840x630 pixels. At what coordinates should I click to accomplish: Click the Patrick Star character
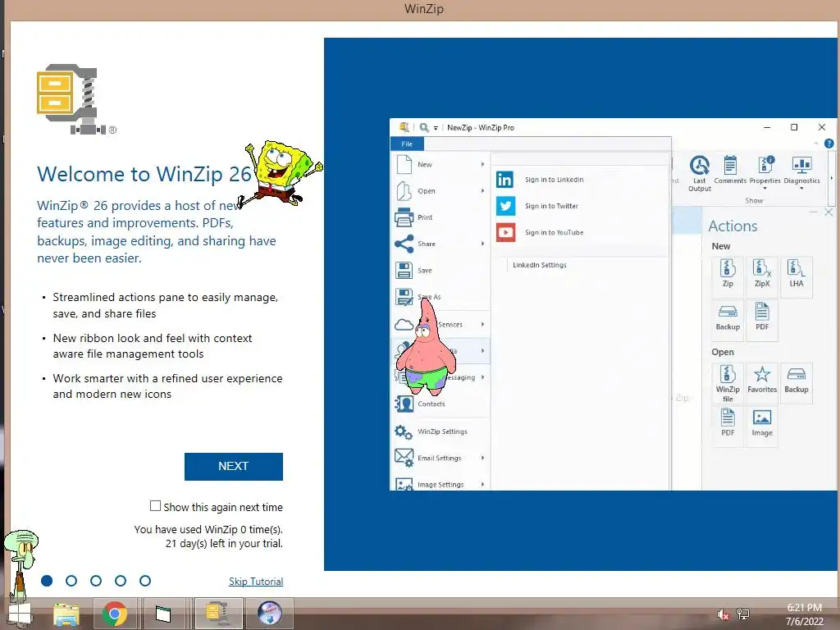click(x=426, y=348)
